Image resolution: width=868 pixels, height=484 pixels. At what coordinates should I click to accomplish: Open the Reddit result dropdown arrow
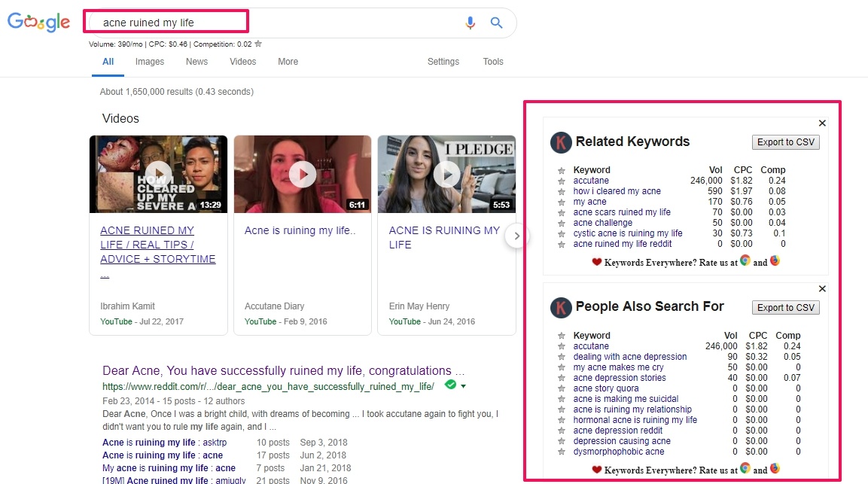(463, 387)
